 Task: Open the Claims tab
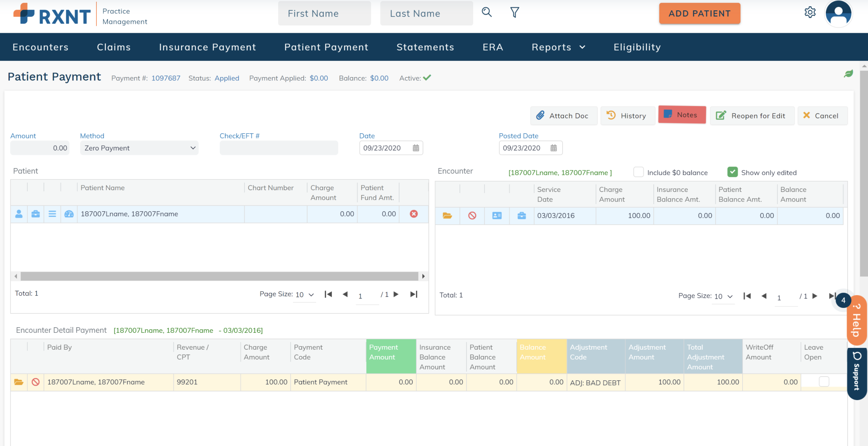(114, 47)
